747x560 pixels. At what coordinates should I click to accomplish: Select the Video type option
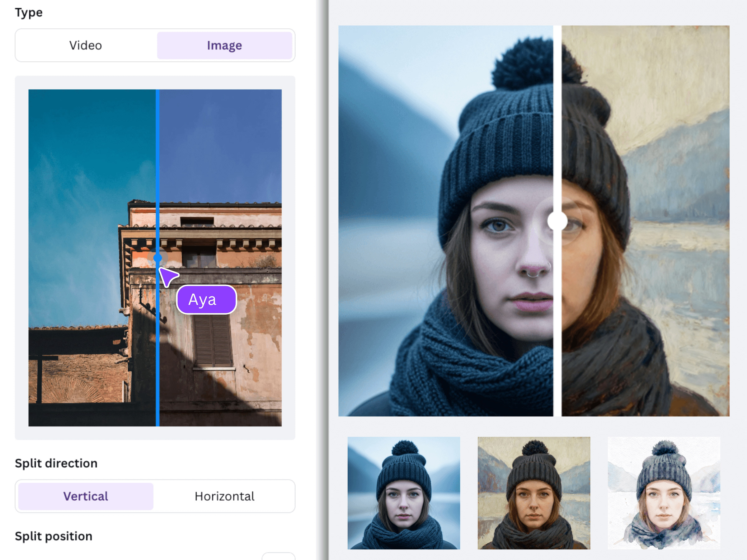pyautogui.click(x=86, y=45)
